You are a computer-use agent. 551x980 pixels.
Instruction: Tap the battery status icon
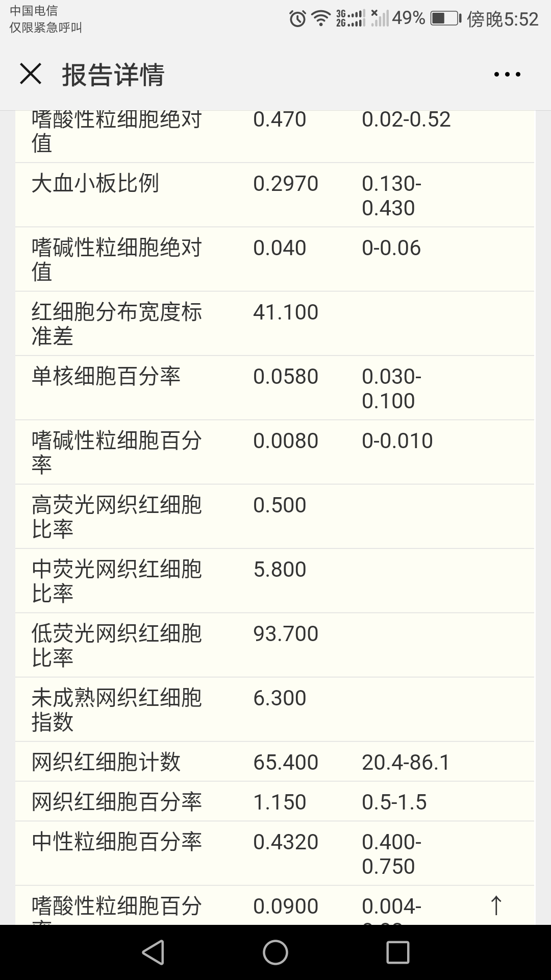tap(445, 19)
